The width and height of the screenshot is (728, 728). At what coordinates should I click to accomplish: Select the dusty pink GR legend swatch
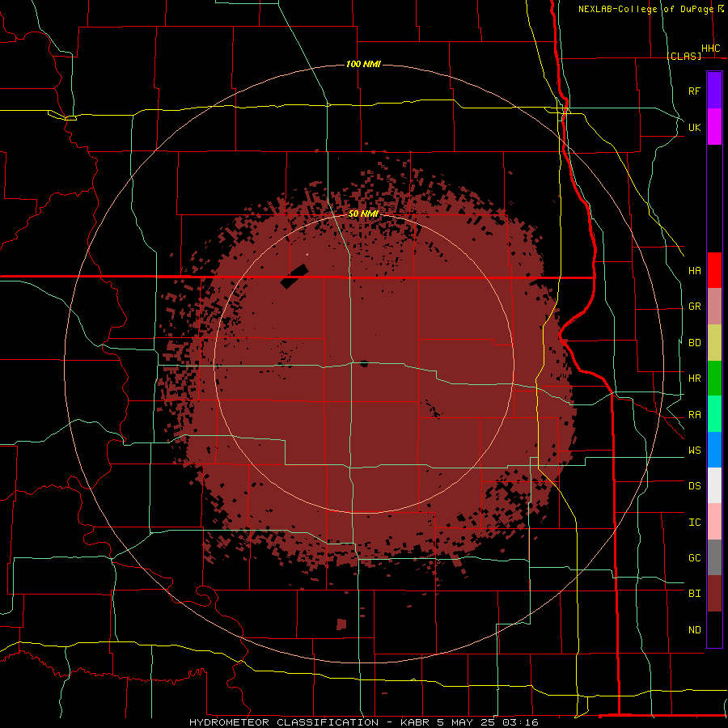(x=714, y=307)
